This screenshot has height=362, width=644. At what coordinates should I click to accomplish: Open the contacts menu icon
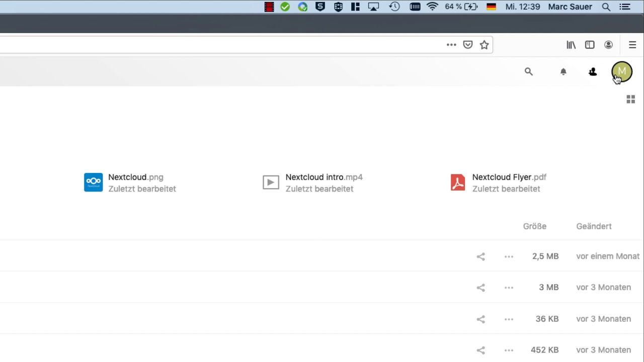pyautogui.click(x=593, y=72)
